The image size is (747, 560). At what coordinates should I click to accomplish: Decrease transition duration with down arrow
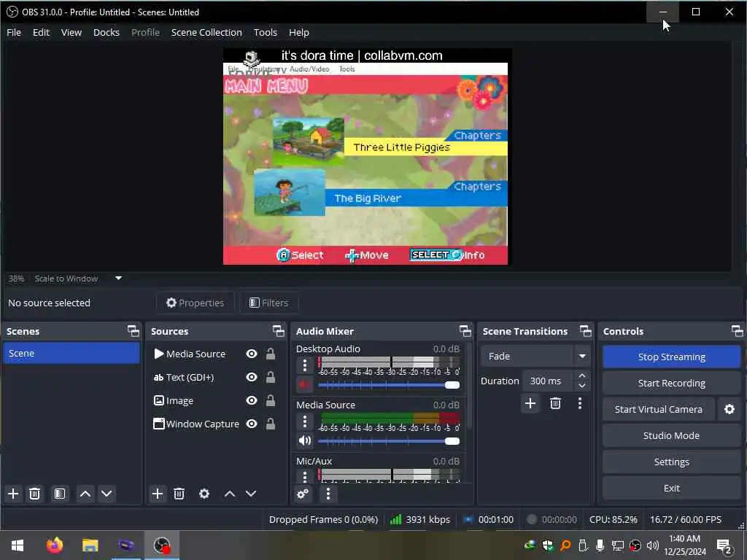pyautogui.click(x=581, y=386)
